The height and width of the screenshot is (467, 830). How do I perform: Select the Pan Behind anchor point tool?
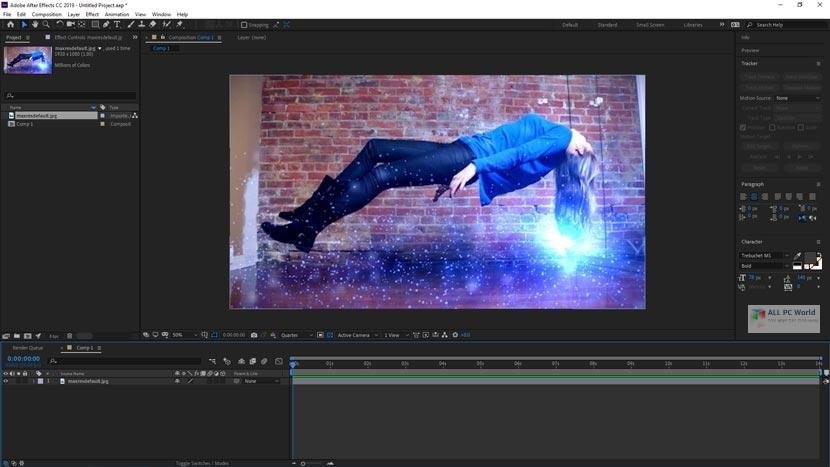(x=82, y=24)
